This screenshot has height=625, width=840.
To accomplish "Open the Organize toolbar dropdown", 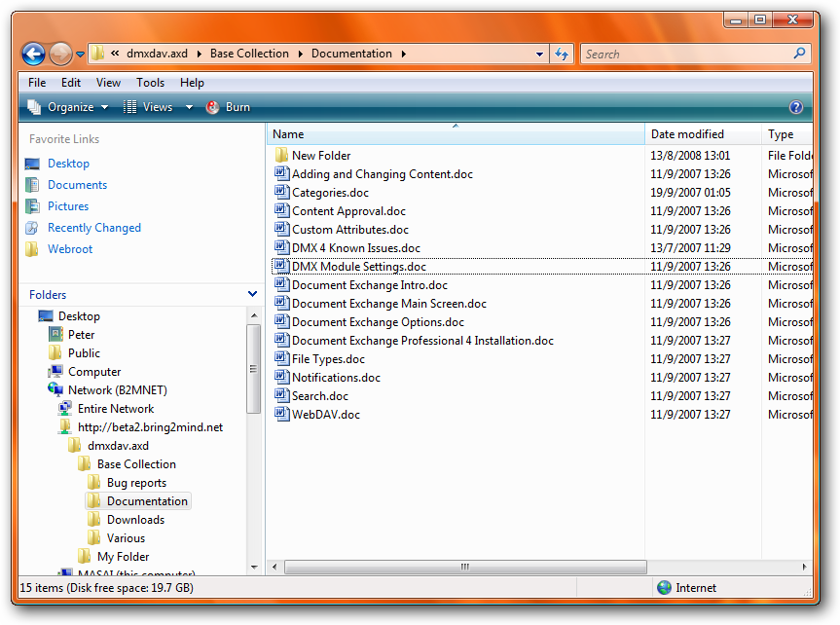I will coord(68,107).
